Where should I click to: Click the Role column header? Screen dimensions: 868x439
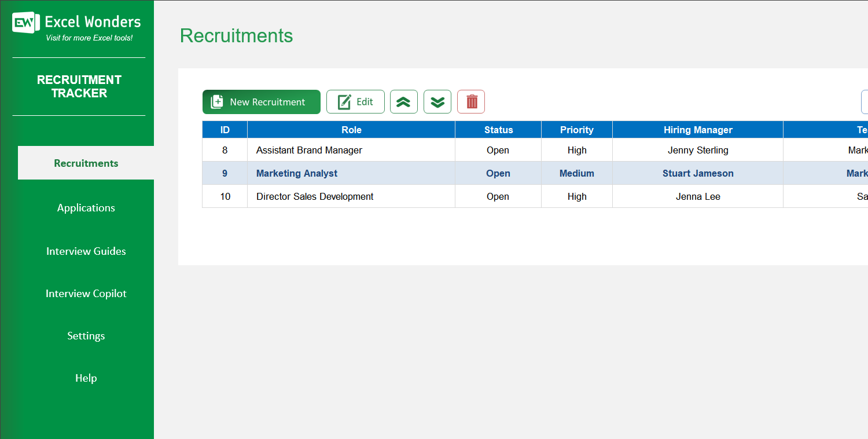[x=351, y=129]
